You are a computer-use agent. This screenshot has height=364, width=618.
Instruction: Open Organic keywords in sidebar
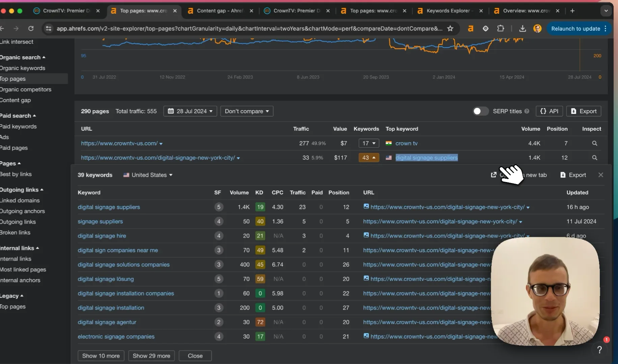[x=23, y=68]
